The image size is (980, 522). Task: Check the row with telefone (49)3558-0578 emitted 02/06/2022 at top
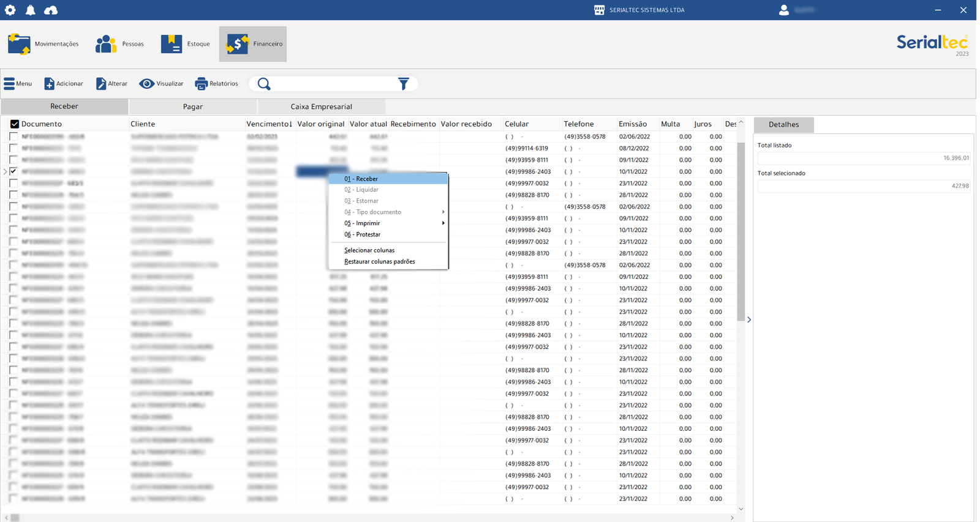point(13,136)
